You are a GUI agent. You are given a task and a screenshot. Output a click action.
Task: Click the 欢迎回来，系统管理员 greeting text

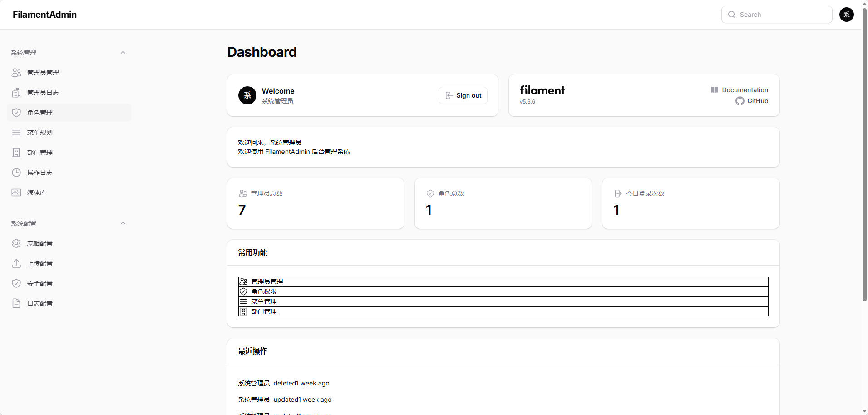270,143
